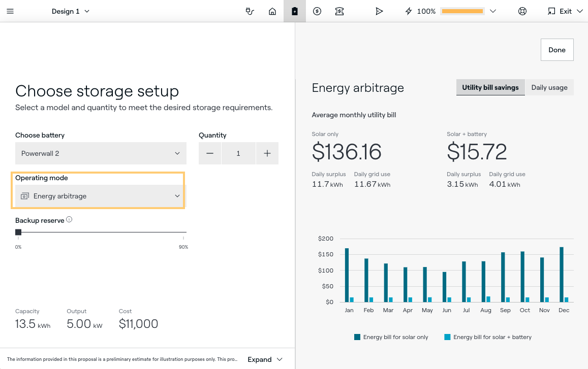588x369 pixels.
Task: Switch to Utility bill savings tab
Action: 490,87
